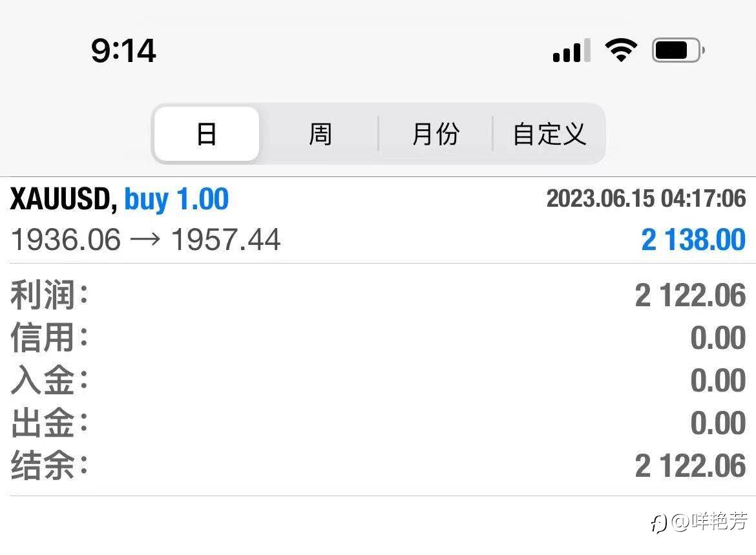
Task: Tap the @咩艳芳 watermark username
Action: click(x=709, y=521)
